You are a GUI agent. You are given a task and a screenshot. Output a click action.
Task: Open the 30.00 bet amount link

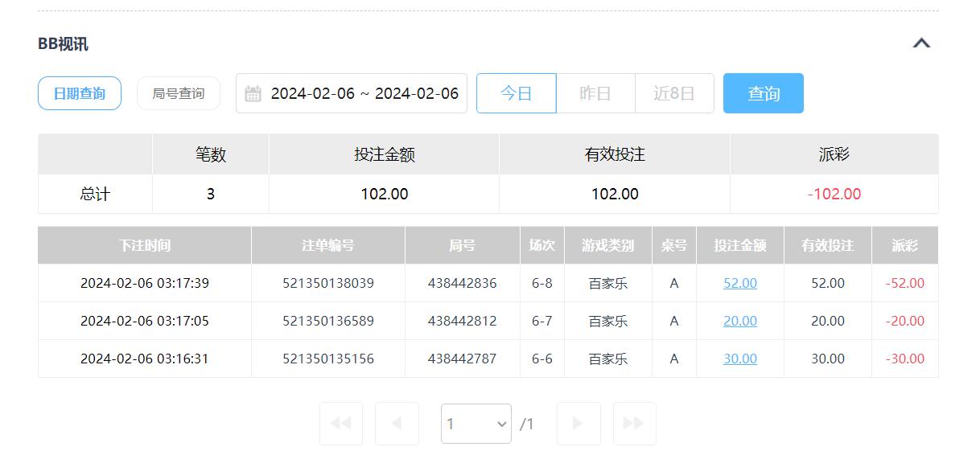coord(739,359)
